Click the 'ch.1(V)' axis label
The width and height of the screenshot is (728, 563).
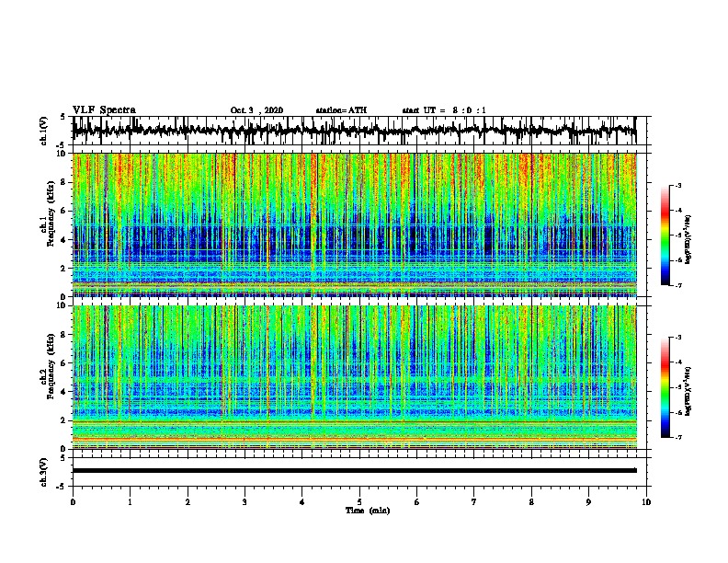click(x=44, y=131)
